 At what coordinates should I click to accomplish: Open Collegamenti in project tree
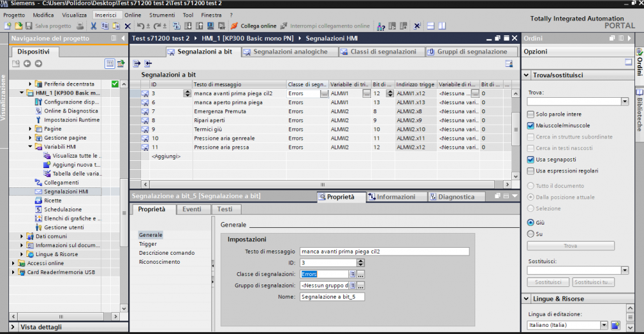61,183
